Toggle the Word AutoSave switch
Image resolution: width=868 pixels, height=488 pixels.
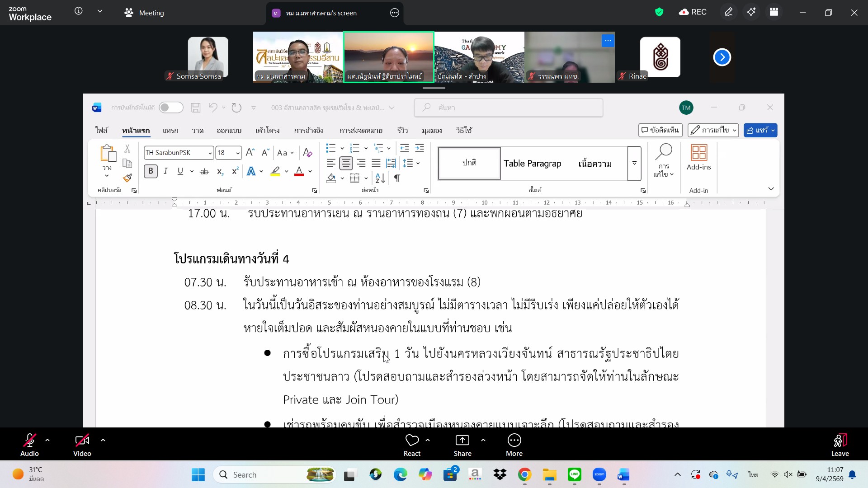[x=171, y=108]
